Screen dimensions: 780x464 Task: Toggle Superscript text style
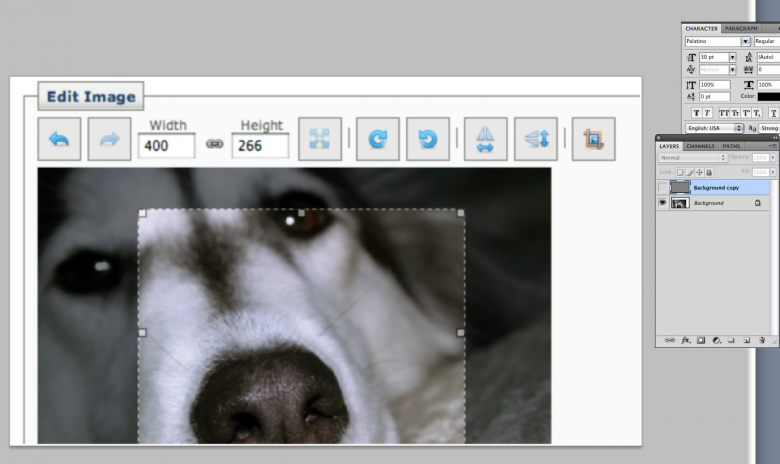coord(746,113)
